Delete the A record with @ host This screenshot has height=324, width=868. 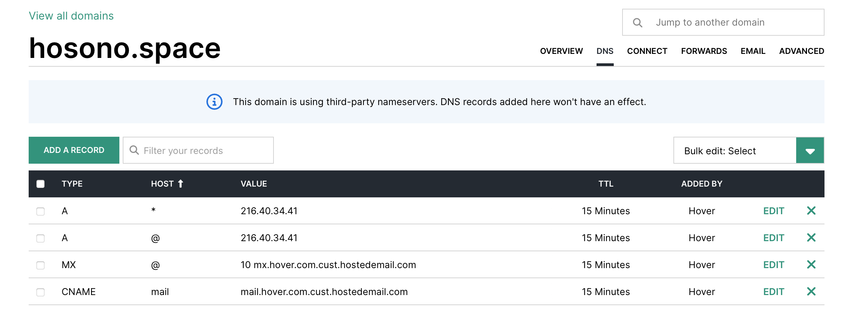[x=811, y=238]
